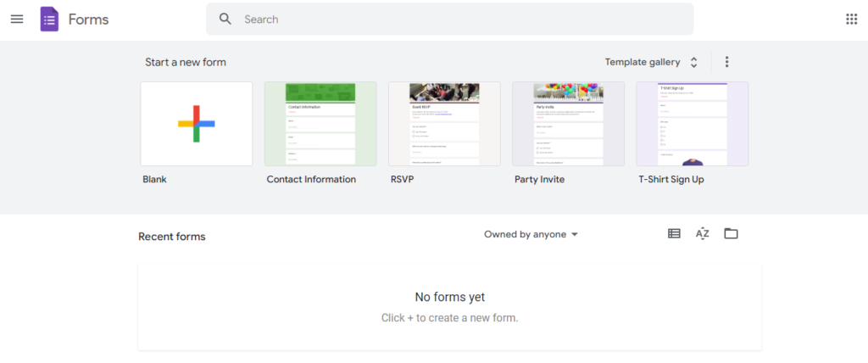Click the Contact Information label
The width and height of the screenshot is (868, 363).
point(311,180)
